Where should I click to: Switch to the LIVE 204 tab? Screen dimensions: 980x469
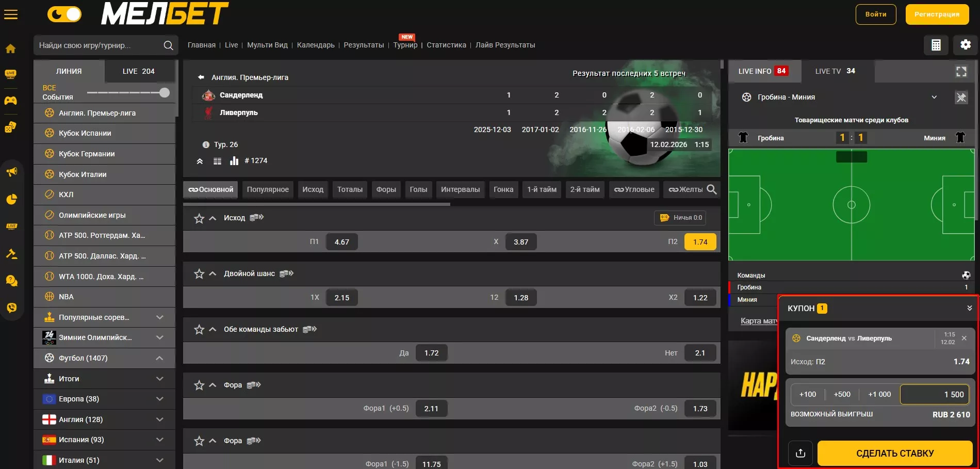(x=138, y=71)
